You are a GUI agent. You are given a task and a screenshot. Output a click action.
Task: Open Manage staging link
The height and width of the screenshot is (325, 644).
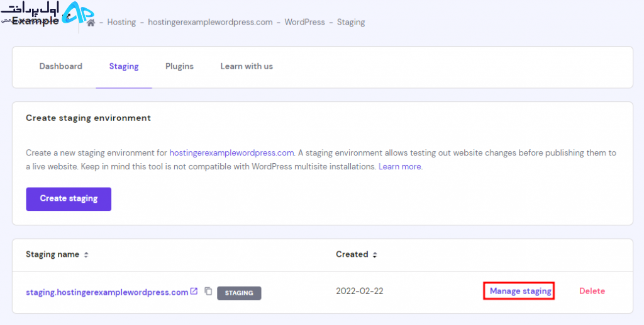520,291
